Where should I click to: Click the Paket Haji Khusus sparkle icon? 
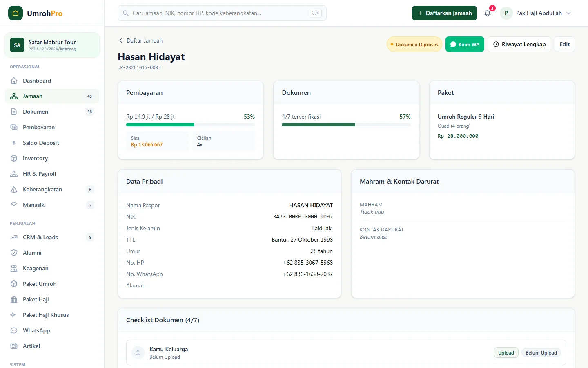point(14,315)
